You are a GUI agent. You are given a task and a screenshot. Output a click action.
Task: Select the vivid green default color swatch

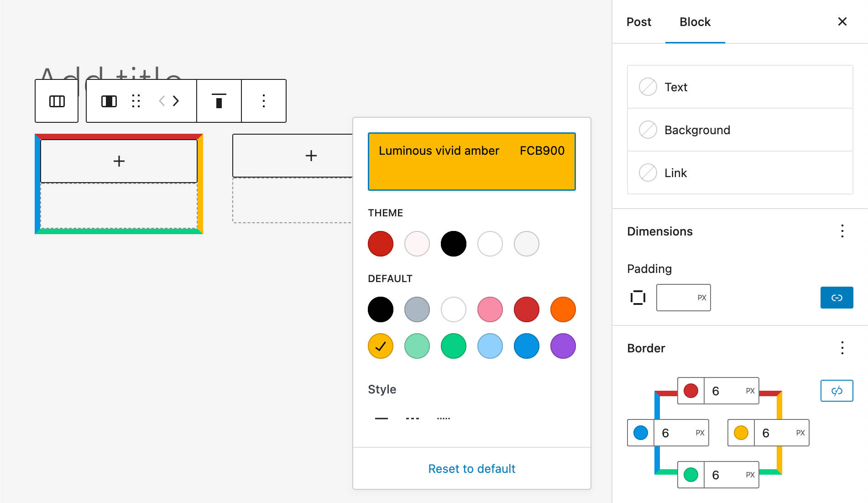coord(453,346)
